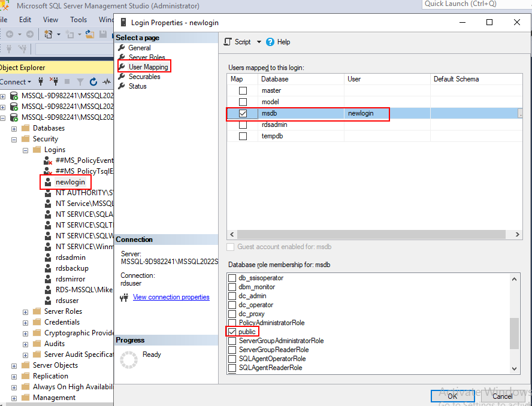
Task: Click the Script icon in Login Properties
Action: [x=228, y=42]
